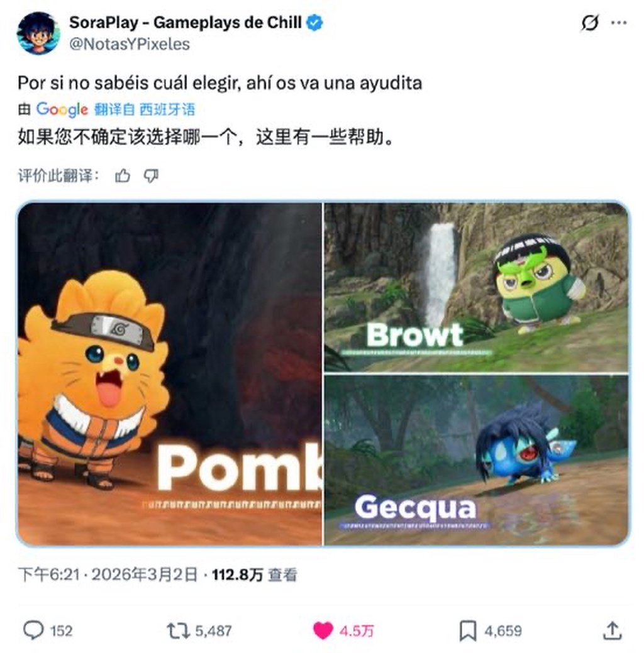The height and width of the screenshot is (653, 644).
Task: Rate translation with thumbs up
Action: [x=123, y=176]
